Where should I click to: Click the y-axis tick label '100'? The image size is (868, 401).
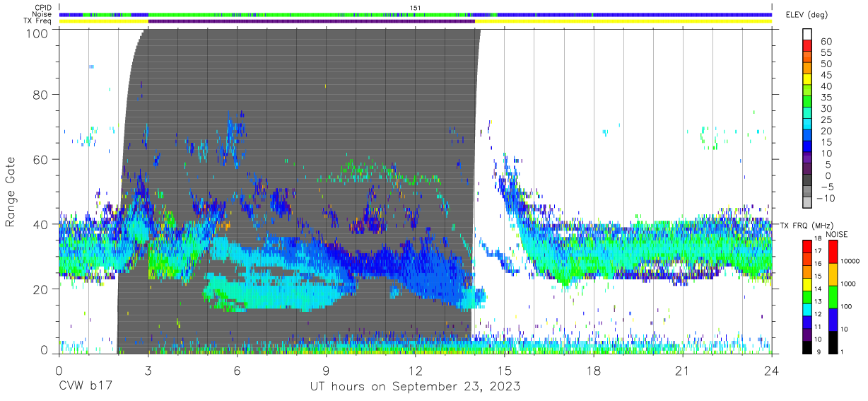38,33
